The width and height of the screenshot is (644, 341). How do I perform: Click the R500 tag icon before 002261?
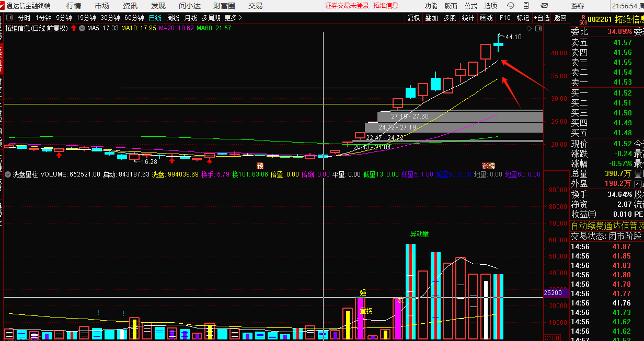click(582, 19)
